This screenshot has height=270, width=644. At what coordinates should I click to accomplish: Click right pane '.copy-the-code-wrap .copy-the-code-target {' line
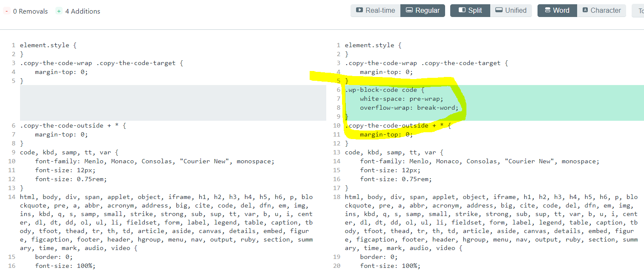click(426, 63)
